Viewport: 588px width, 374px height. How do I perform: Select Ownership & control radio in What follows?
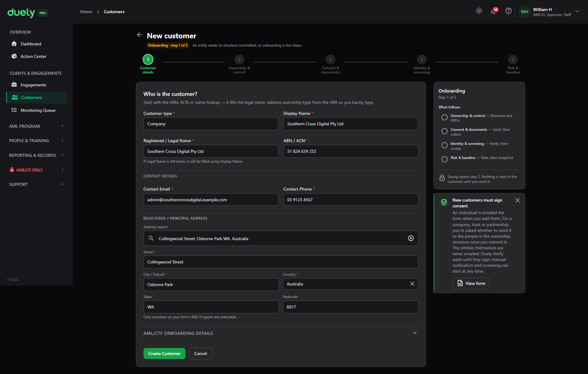tap(444, 117)
